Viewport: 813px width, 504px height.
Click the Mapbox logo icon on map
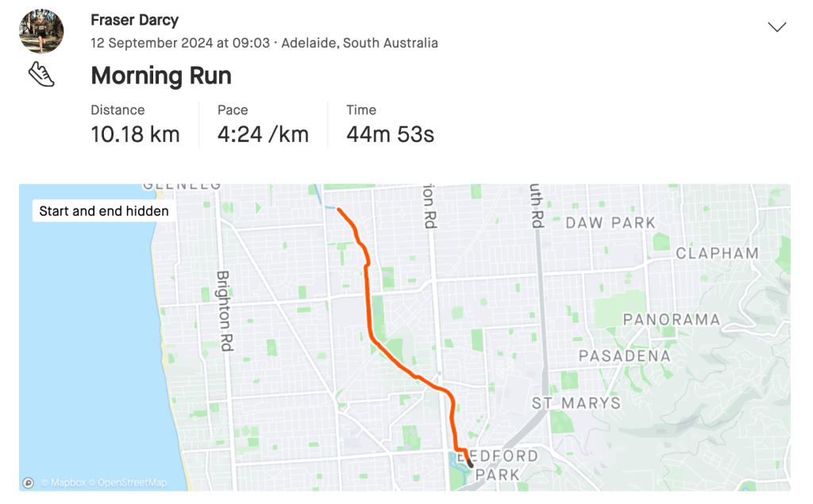29,482
